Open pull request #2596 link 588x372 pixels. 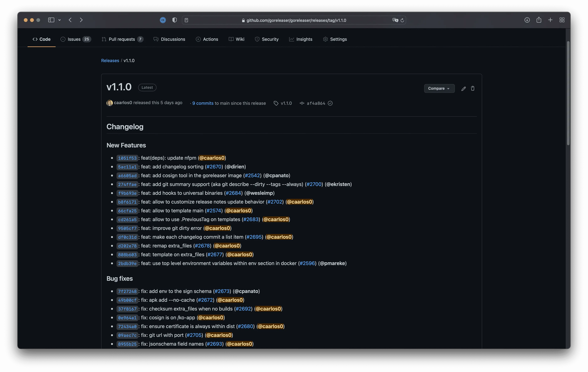coord(307,263)
